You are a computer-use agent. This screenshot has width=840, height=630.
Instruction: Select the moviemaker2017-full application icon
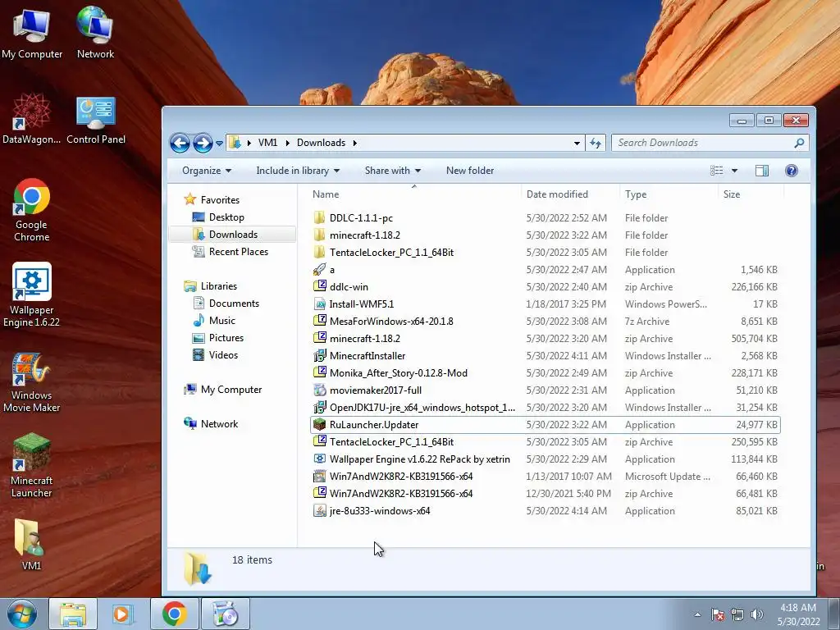click(319, 390)
